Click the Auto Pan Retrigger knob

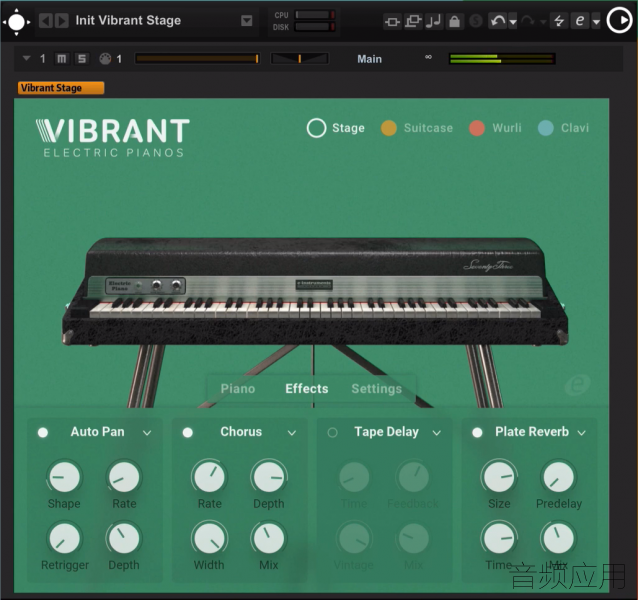tap(64, 538)
